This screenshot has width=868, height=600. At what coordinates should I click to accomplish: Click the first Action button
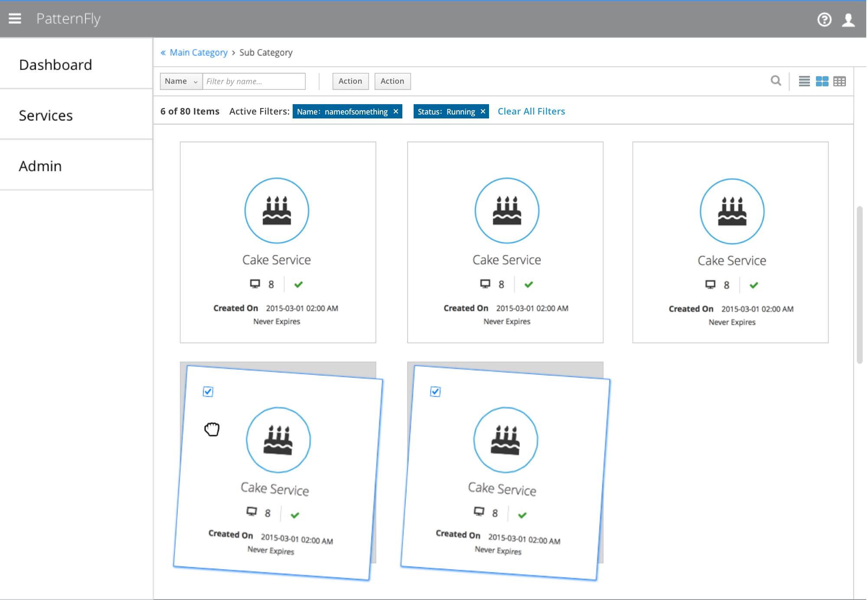(350, 81)
